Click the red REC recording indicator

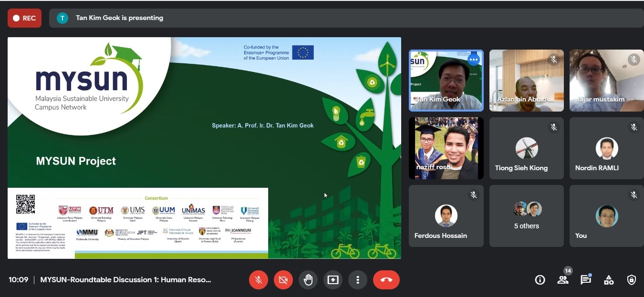coord(24,18)
